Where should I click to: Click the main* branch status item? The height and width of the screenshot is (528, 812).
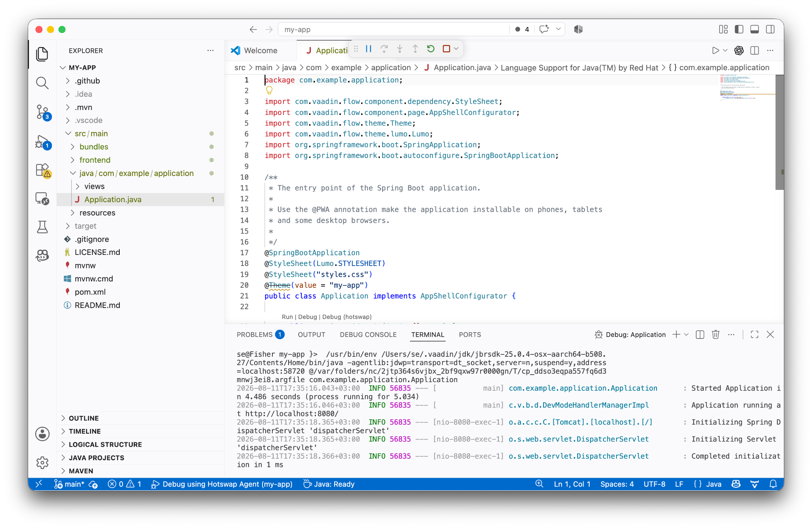tap(69, 484)
